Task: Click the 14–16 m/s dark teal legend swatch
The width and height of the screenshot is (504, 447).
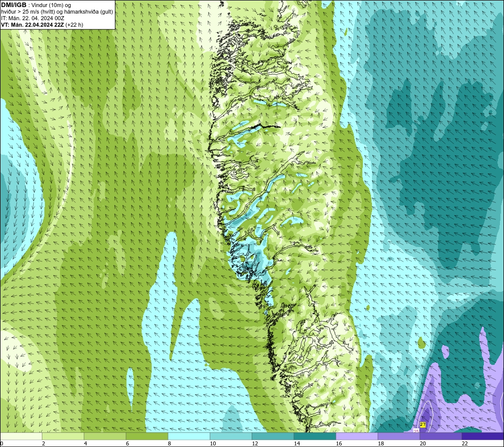Action: click(x=315, y=436)
